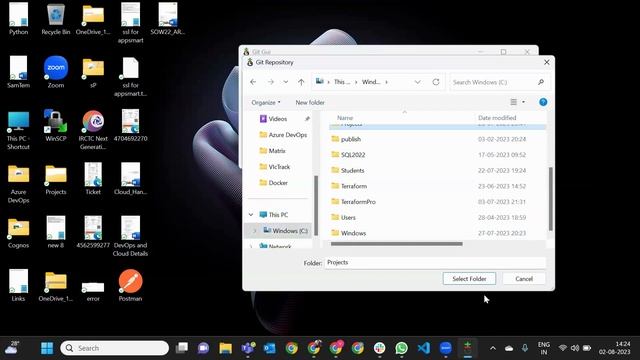Collapse the This PC tree node

pyautogui.click(x=251, y=215)
